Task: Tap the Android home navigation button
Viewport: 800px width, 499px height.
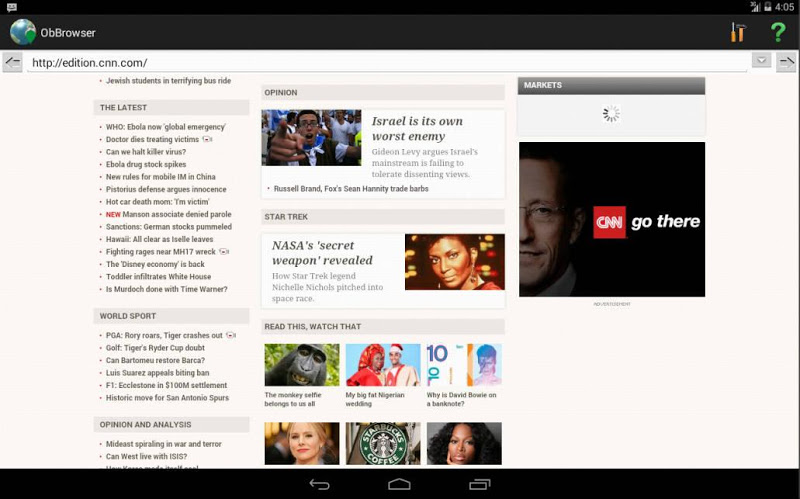Action: pos(399,484)
